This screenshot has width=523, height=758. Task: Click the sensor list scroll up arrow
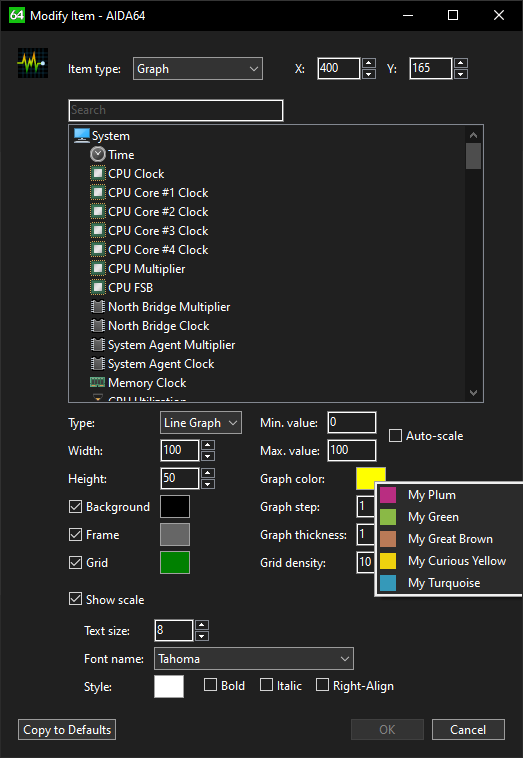click(x=474, y=135)
